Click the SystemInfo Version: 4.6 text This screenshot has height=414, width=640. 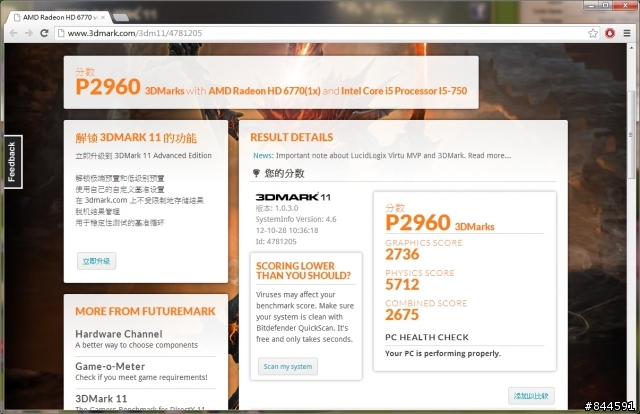click(x=296, y=219)
